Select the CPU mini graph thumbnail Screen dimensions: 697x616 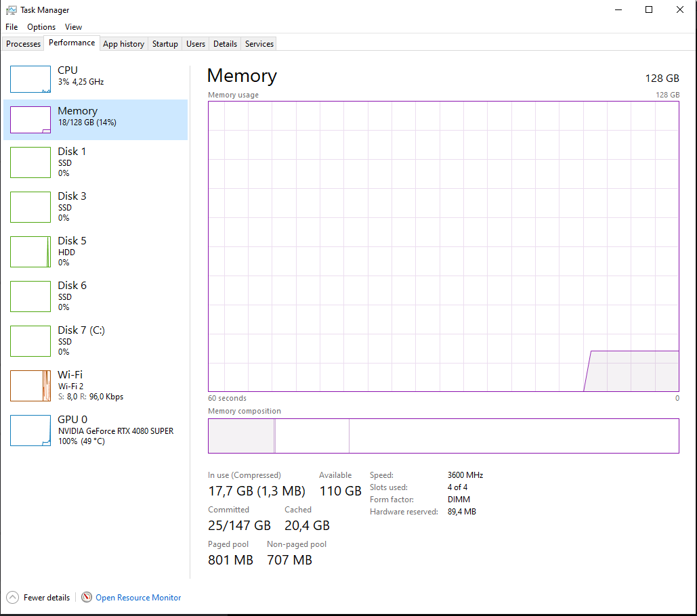pos(30,79)
